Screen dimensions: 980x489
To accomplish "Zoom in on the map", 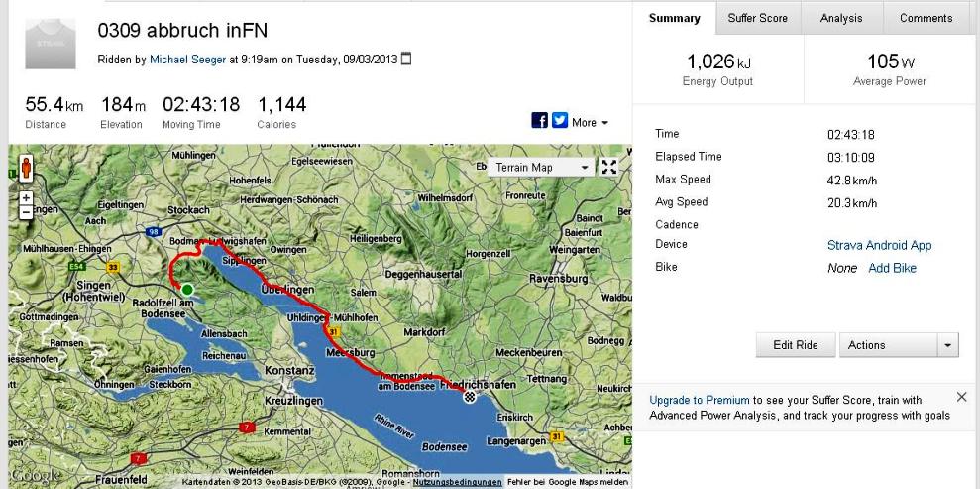I will (x=26, y=197).
